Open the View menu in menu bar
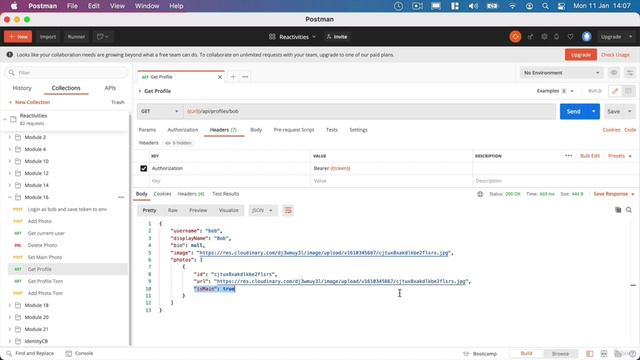This screenshot has width=640, height=360. [117, 6]
